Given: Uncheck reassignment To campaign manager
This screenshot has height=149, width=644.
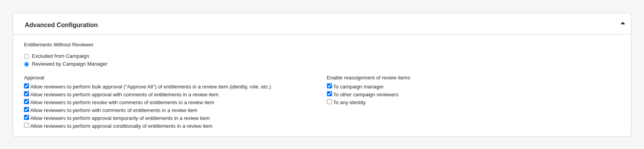Looking at the screenshot, I should (x=329, y=86).
